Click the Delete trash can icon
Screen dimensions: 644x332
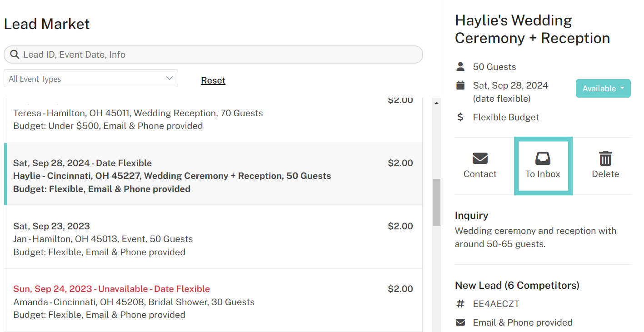[605, 158]
